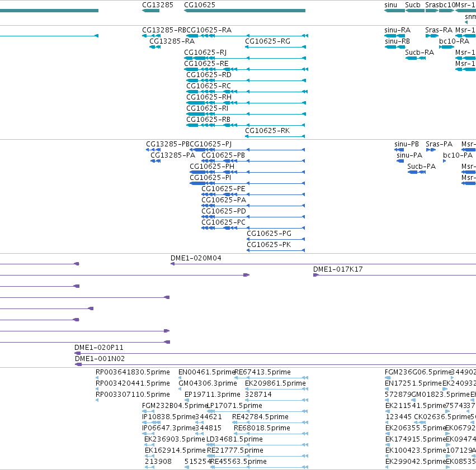
Task: Click the sinu-RA transcript label
Action: coord(397,30)
